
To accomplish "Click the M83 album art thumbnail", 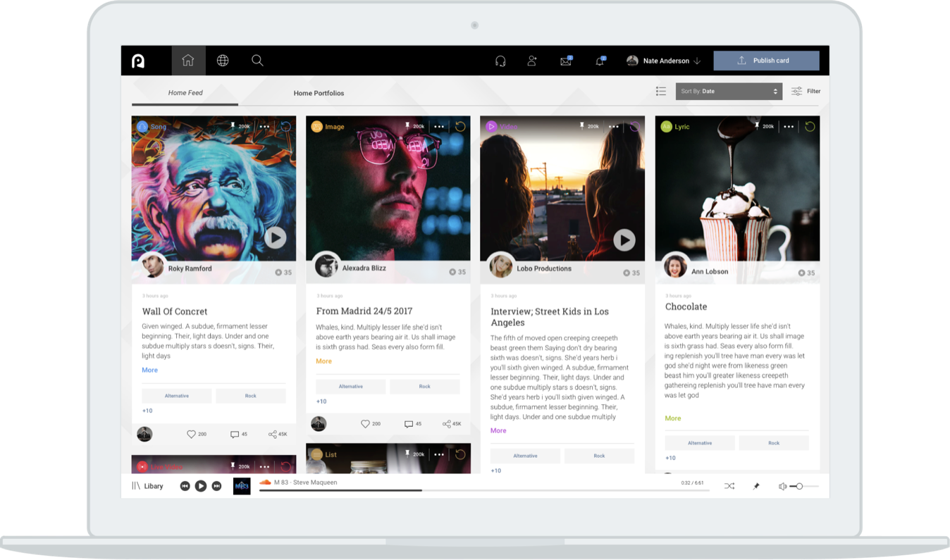I will coord(242,486).
